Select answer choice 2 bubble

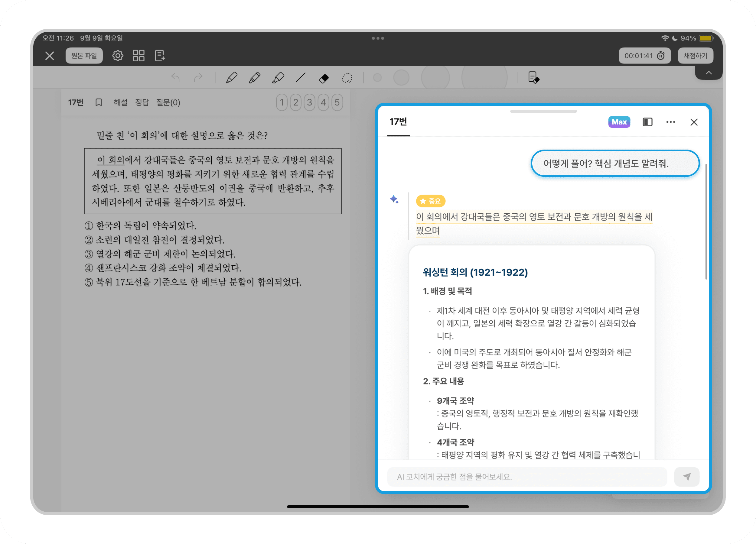(x=296, y=102)
